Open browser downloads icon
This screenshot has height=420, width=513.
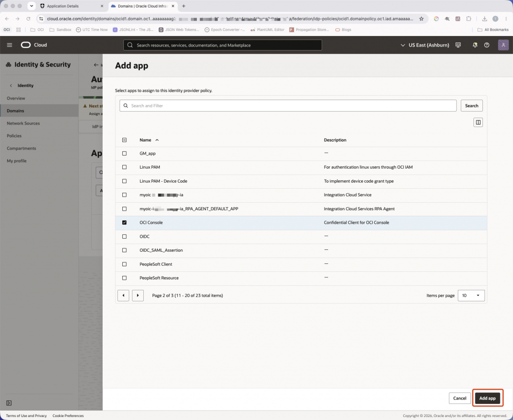[x=484, y=19]
